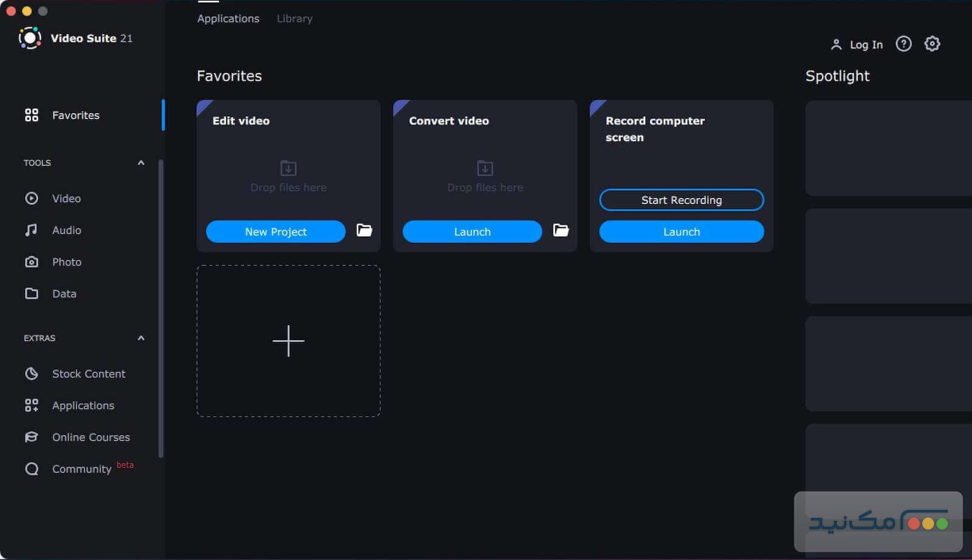Browse files with folder icon on Edit video card
Screen dimensions: 972x560
tap(364, 231)
